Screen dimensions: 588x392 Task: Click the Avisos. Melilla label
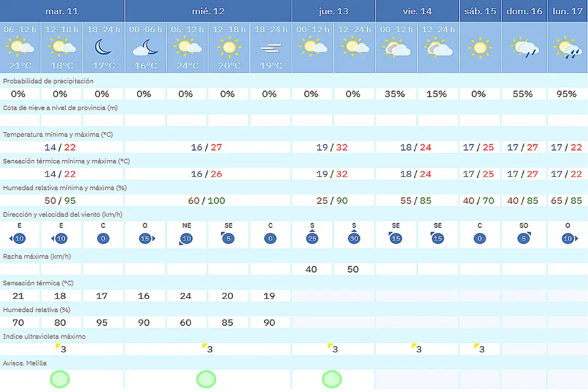pos(24,363)
